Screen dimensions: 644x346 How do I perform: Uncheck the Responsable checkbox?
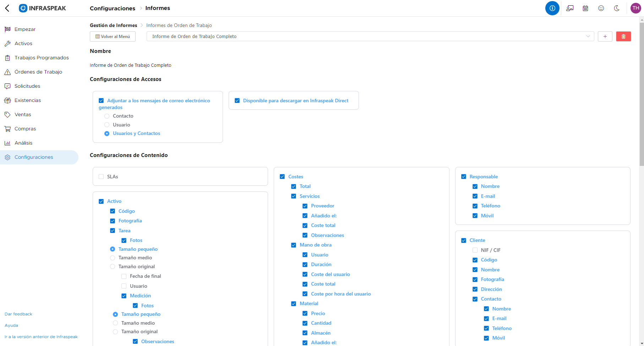tap(464, 177)
